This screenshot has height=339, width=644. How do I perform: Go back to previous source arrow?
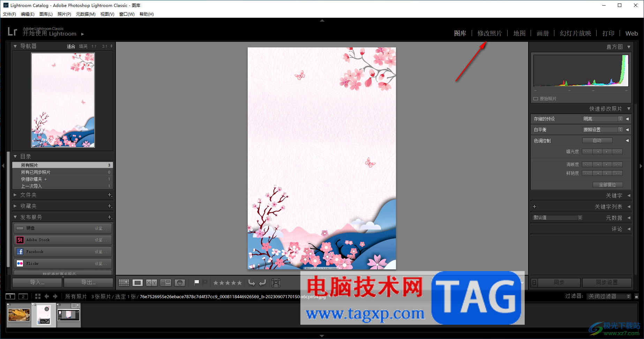(47, 296)
